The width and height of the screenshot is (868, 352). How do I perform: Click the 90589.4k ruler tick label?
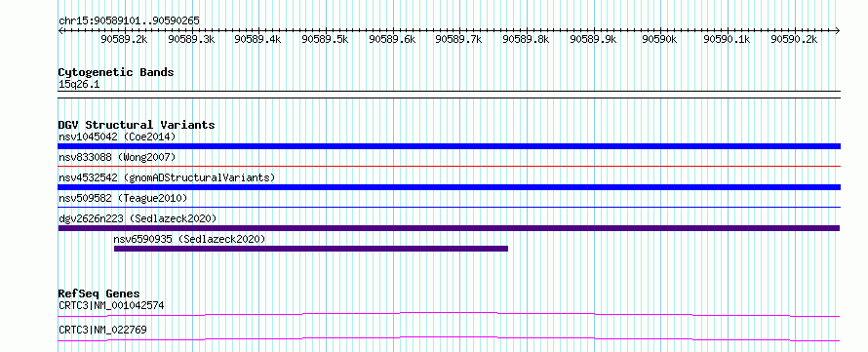click(258, 39)
